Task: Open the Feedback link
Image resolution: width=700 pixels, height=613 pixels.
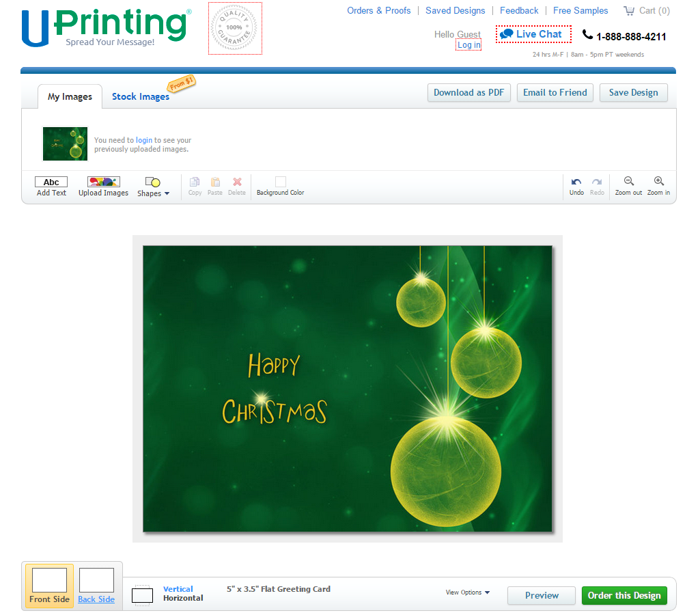Action: click(519, 11)
